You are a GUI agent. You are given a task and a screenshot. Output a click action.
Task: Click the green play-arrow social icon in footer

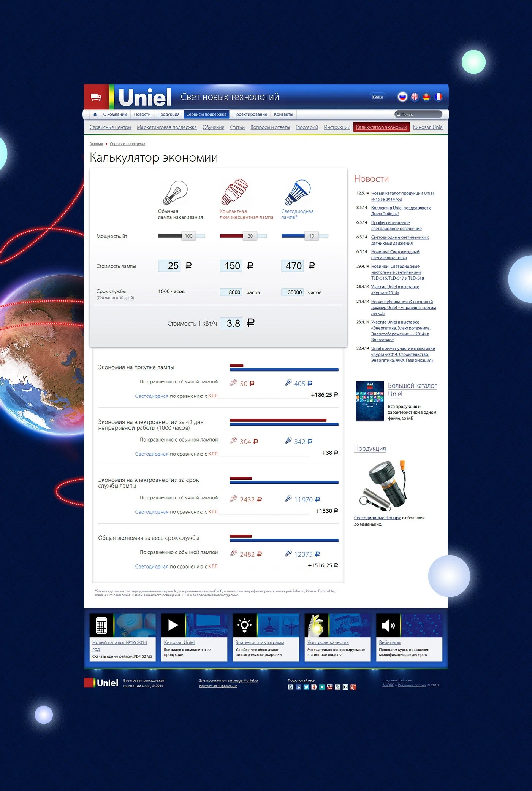tap(322, 687)
